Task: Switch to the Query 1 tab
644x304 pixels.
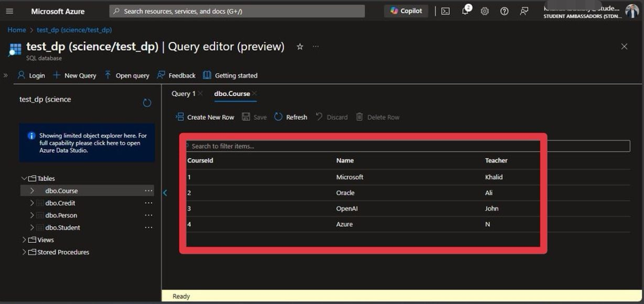Action: coord(183,93)
